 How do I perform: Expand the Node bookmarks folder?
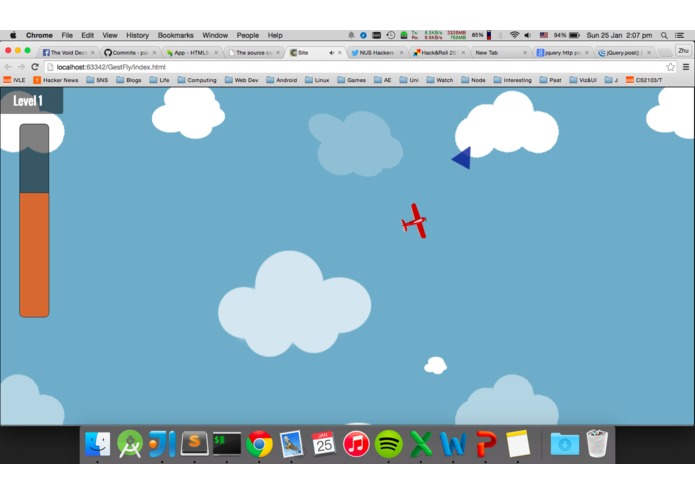[473, 80]
